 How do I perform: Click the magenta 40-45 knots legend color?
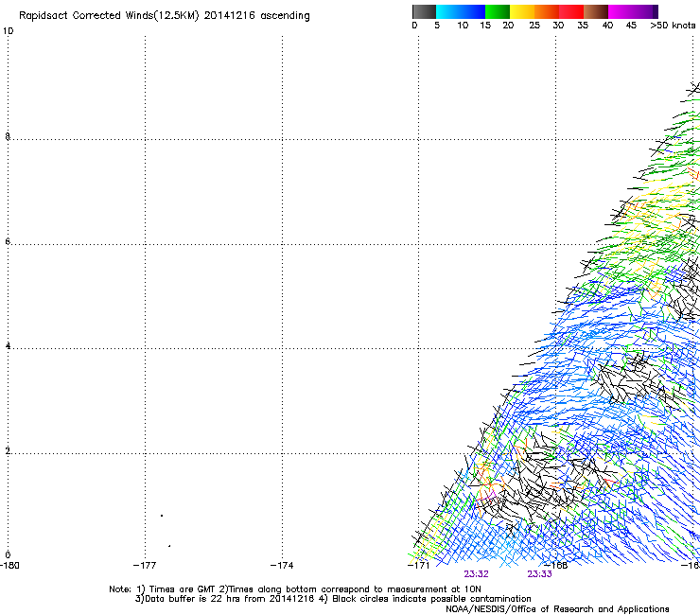621,11
